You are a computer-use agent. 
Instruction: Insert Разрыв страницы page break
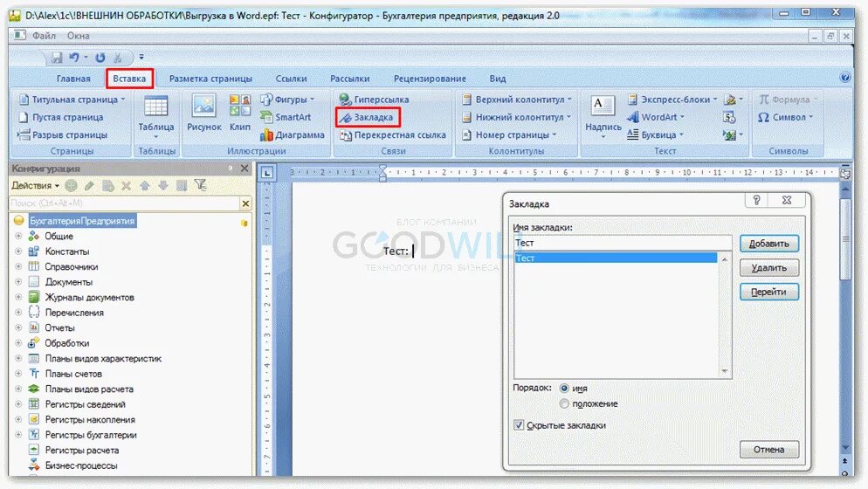pos(62,135)
